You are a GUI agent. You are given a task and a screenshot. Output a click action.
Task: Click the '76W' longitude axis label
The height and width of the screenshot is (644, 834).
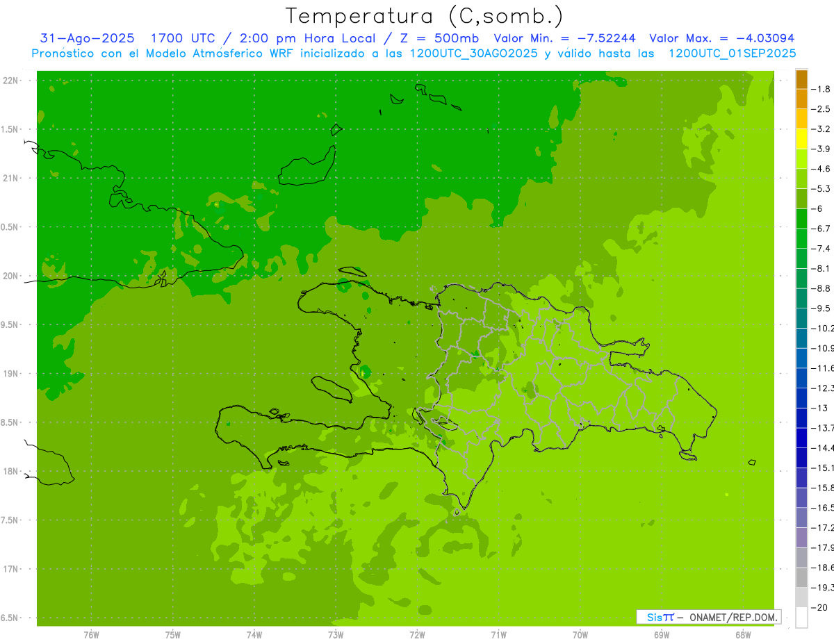[x=91, y=635]
